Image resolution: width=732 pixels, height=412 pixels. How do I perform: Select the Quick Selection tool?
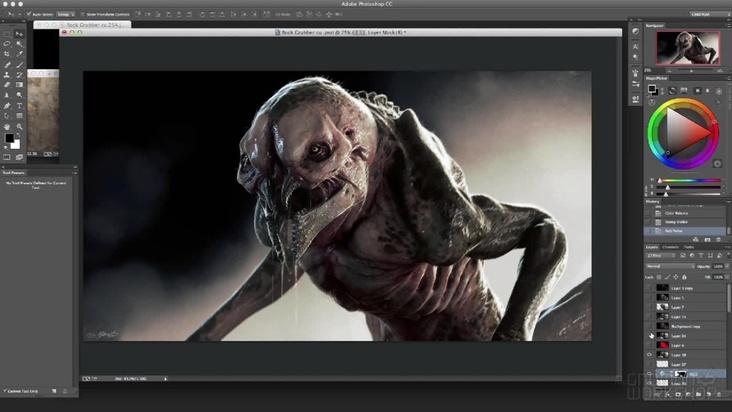(19, 44)
